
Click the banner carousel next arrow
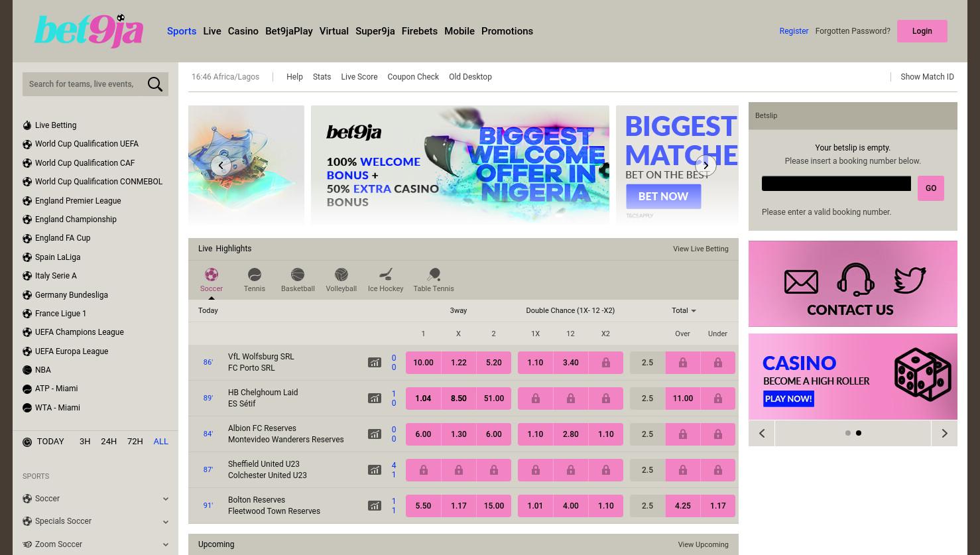click(x=705, y=166)
